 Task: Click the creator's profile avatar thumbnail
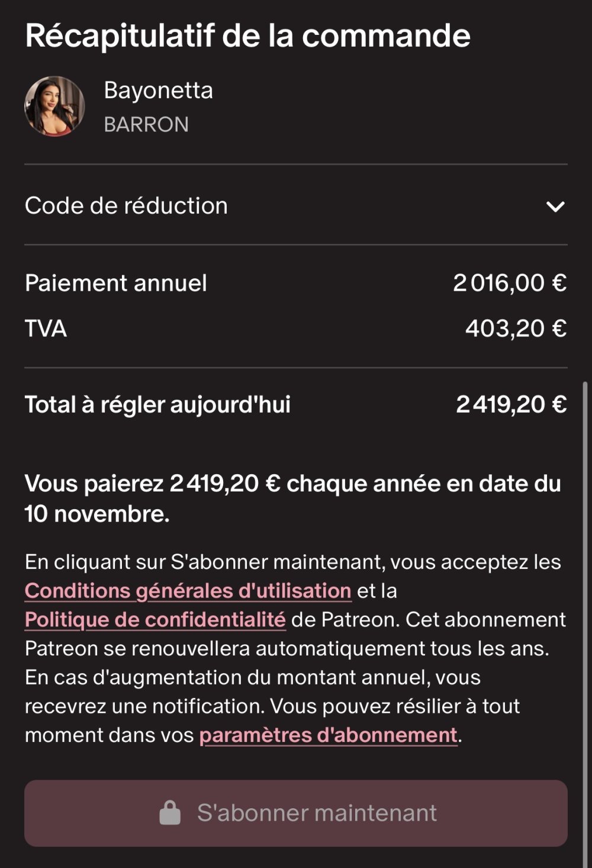(54, 107)
